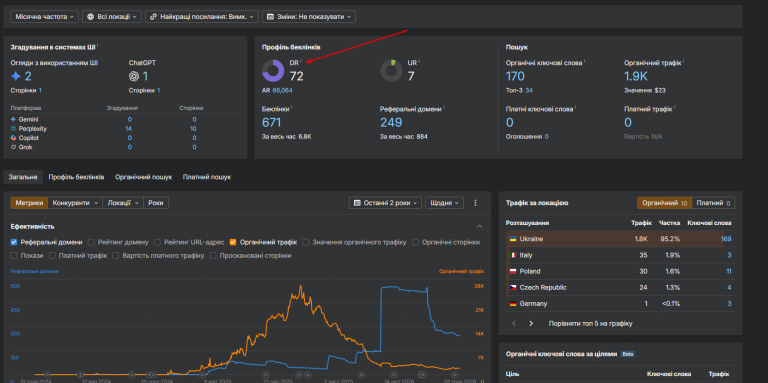Click the Poland flag icon
This screenshot has height=383, width=768.
tap(513, 271)
